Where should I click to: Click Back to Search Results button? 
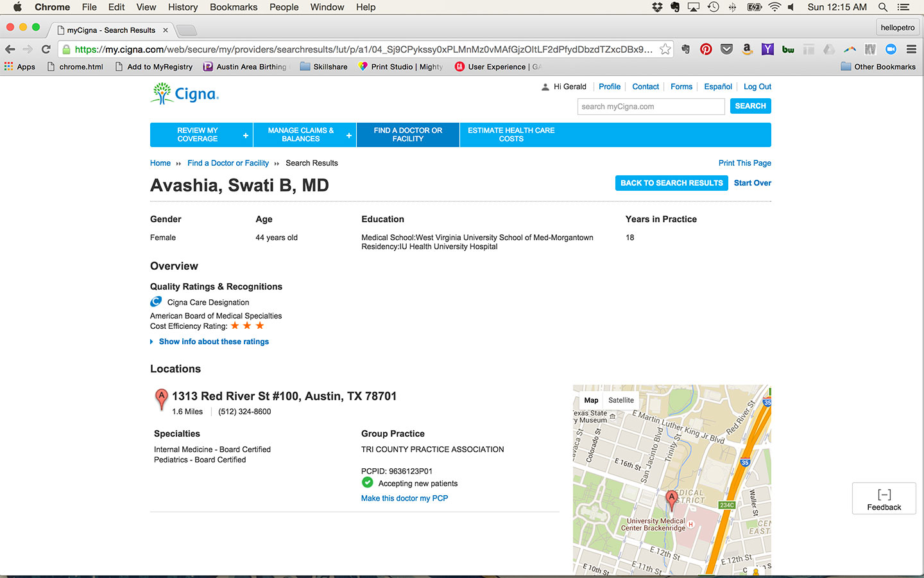672,183
